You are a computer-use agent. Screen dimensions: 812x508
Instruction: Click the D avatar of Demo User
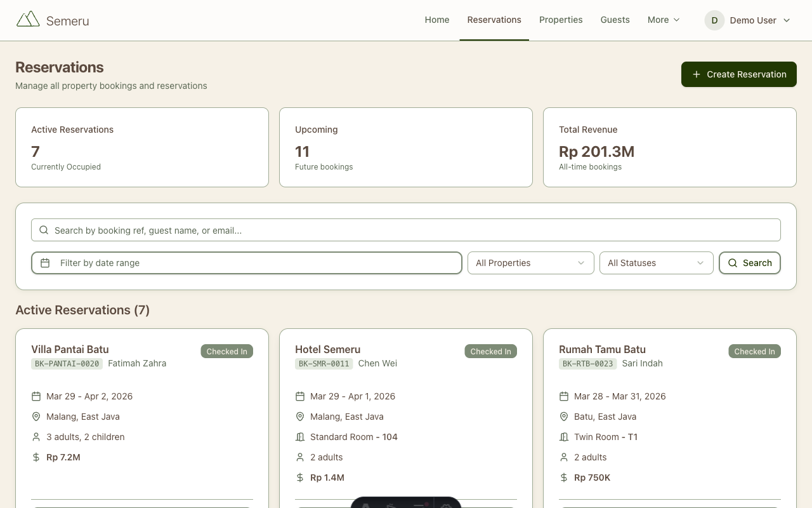click(x=714, y=20)
